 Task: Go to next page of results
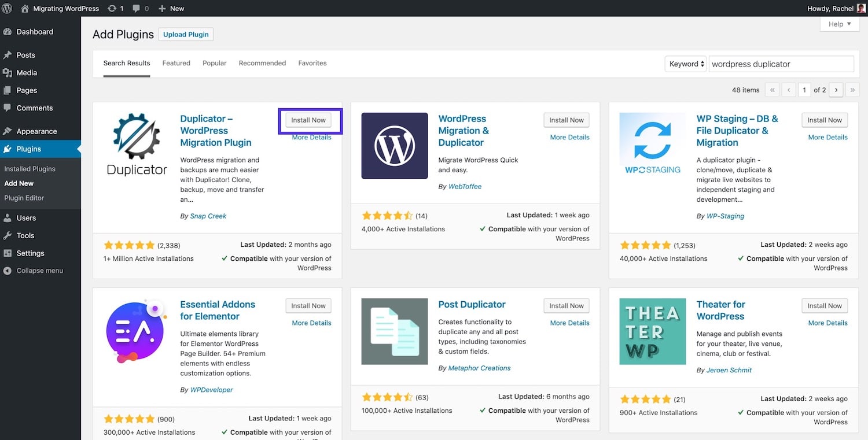point(836,90)
